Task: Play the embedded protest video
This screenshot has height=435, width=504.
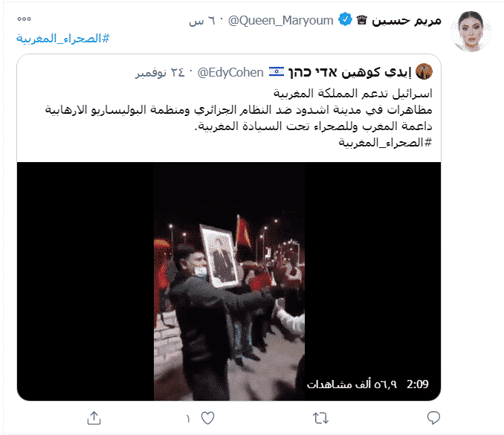Action: click(x=229, y=281)
